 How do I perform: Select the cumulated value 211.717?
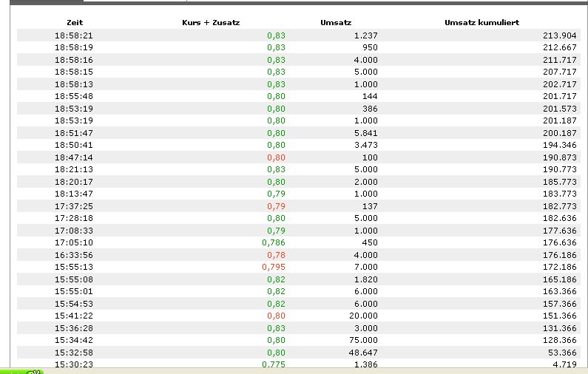(x=559, y=60)
